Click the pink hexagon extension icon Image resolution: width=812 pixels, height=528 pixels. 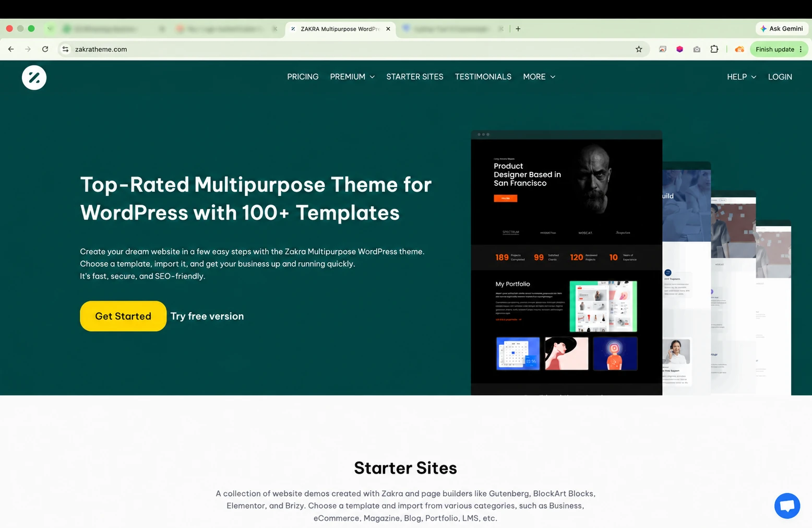tap(679, 49)
